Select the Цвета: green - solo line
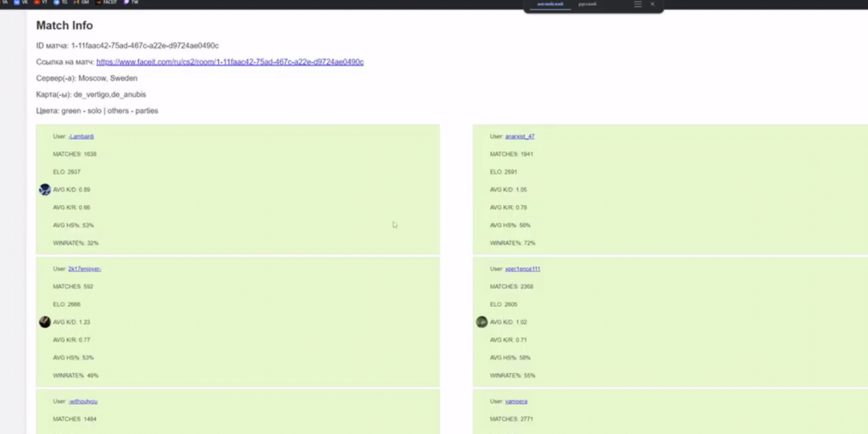 click(97, 111)
